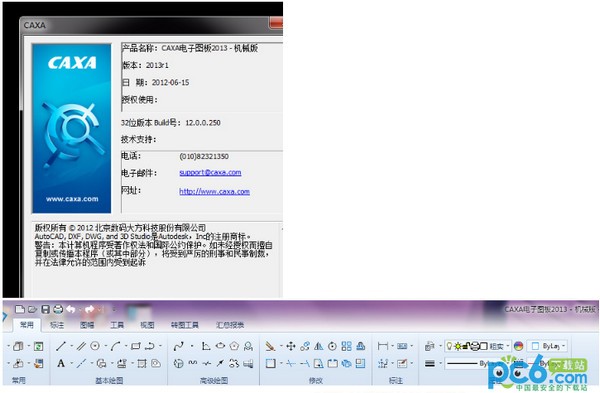600x393 pixels.
Task: Select the Text tool marked A
Action: coord(60,363)
